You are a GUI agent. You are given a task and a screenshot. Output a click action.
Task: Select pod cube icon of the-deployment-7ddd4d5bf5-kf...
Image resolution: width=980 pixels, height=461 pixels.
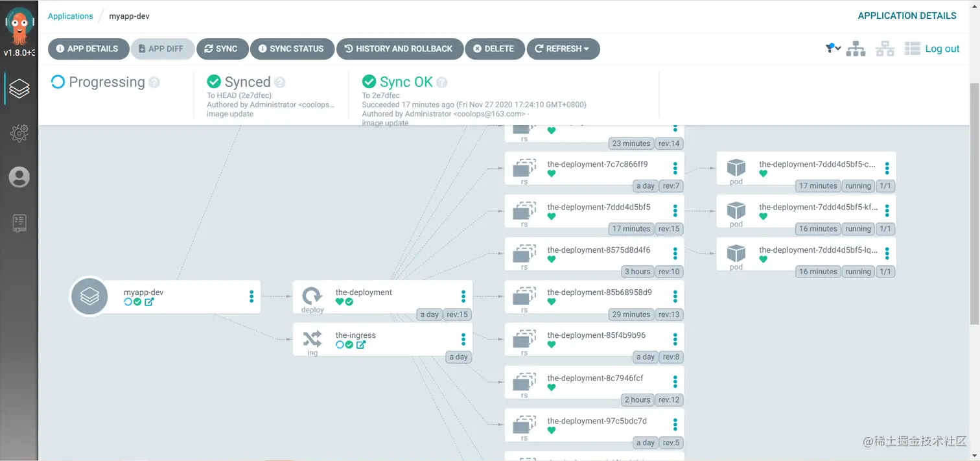(736, 210)
